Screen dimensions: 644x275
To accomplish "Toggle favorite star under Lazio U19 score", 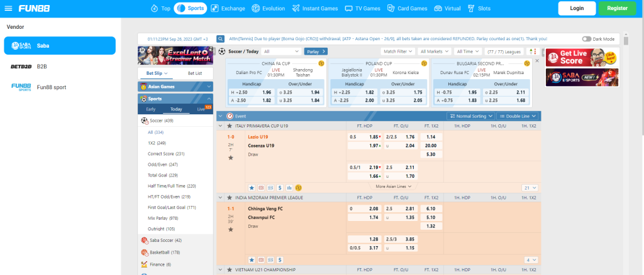I will point(231,158).
